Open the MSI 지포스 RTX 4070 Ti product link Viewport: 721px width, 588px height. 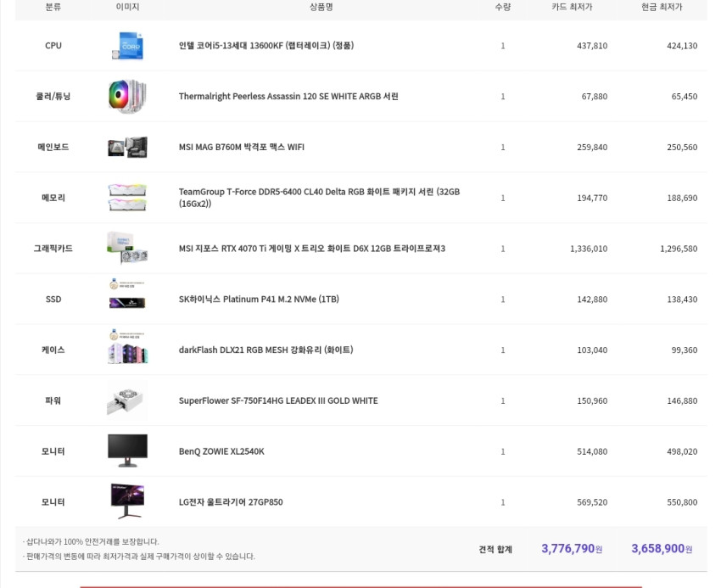(312, 249)
